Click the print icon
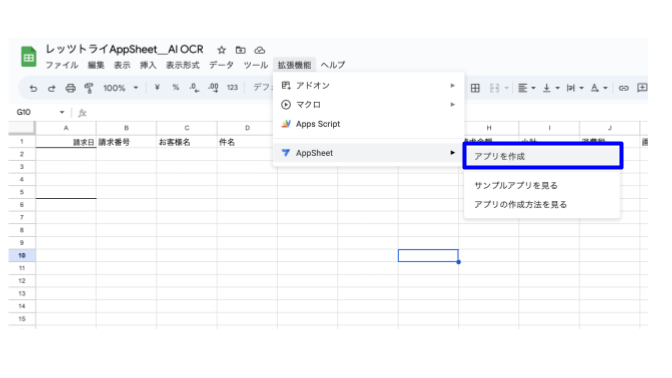672x378 pixels. click(70, 88)
